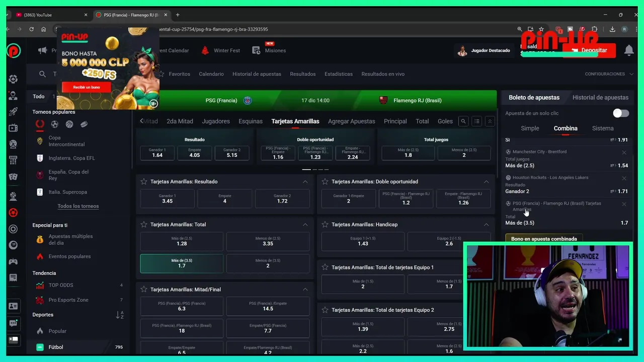The height and width of the screenshot is (362, 644).
Task: Open the Goles market tab
Action: click(x=445, y=121)
